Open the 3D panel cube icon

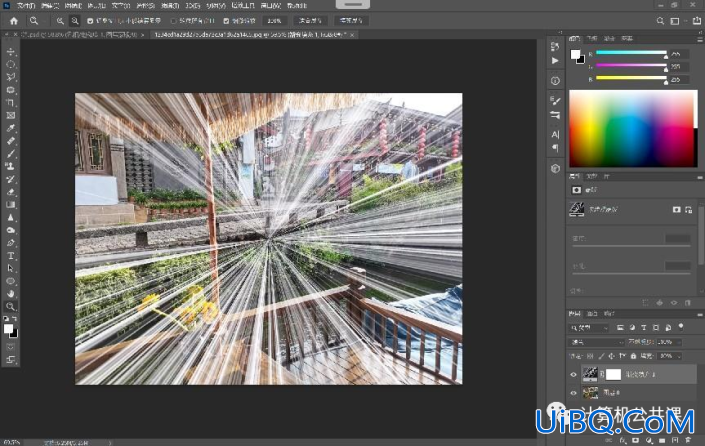pyautogui.click(x=555, y=169)
